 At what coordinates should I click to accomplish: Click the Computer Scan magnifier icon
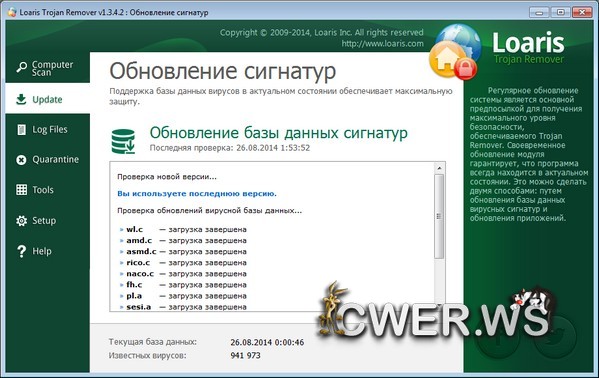[21, 67]
